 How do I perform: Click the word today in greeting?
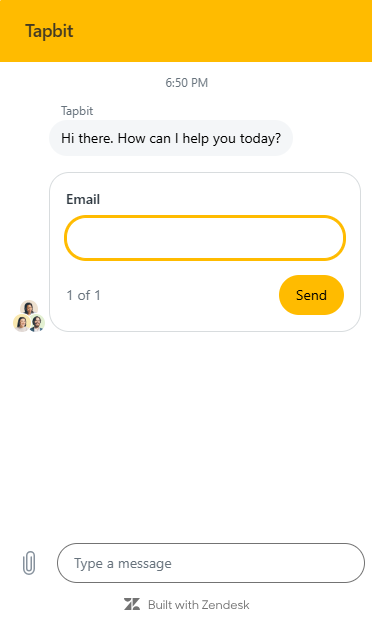(261, 139)
